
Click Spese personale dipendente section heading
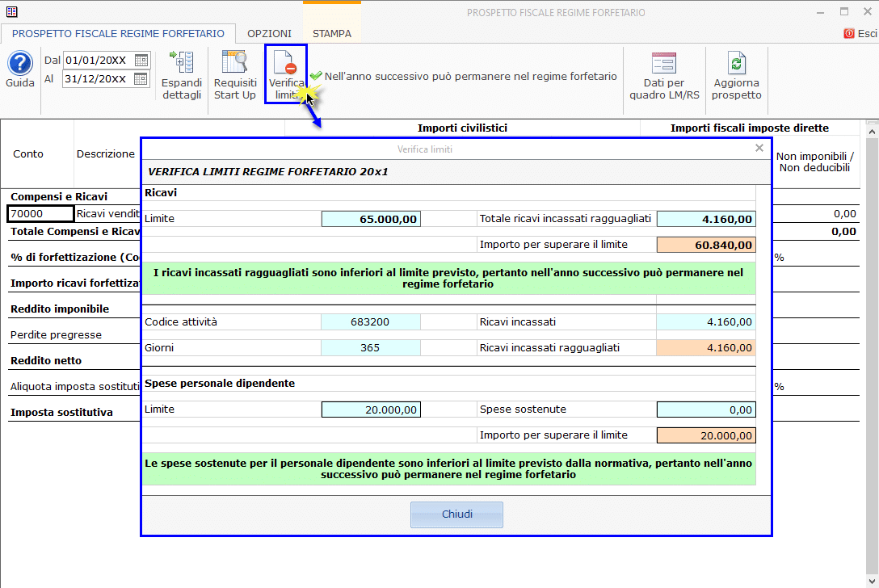point(220,384)
